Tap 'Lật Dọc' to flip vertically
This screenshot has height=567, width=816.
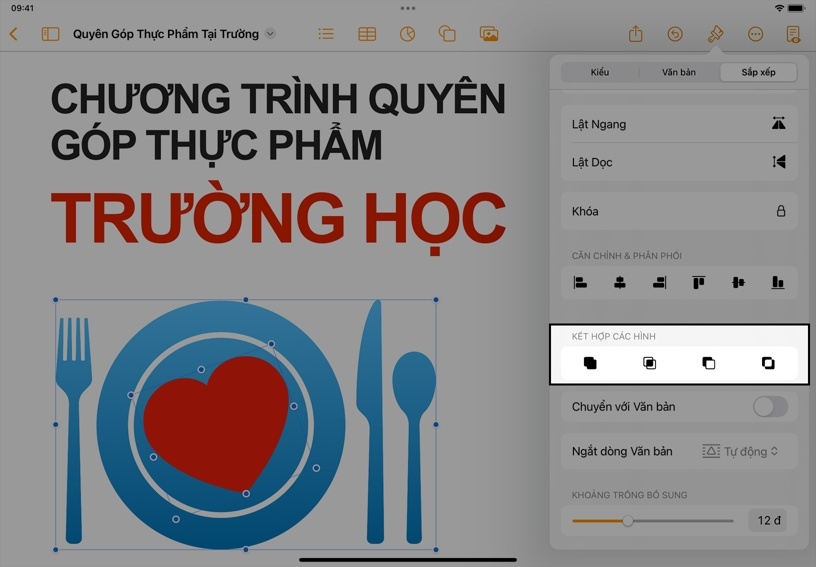[x=679, y=162]
